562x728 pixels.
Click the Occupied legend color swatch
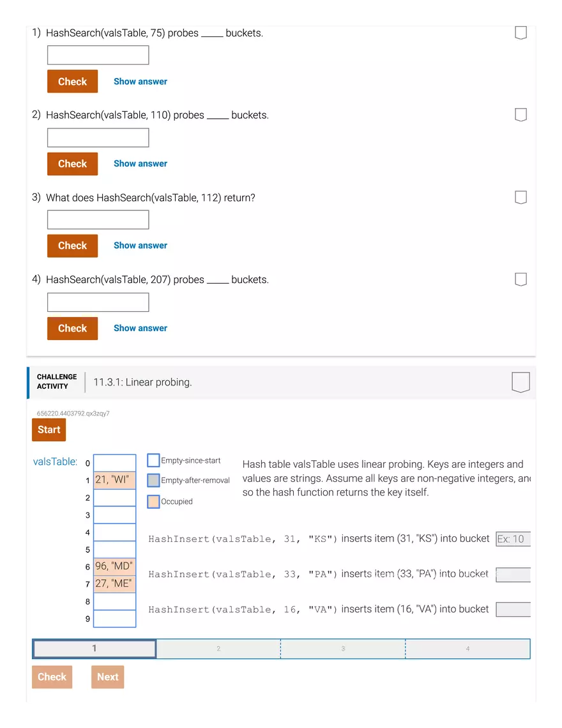(153, 501)
